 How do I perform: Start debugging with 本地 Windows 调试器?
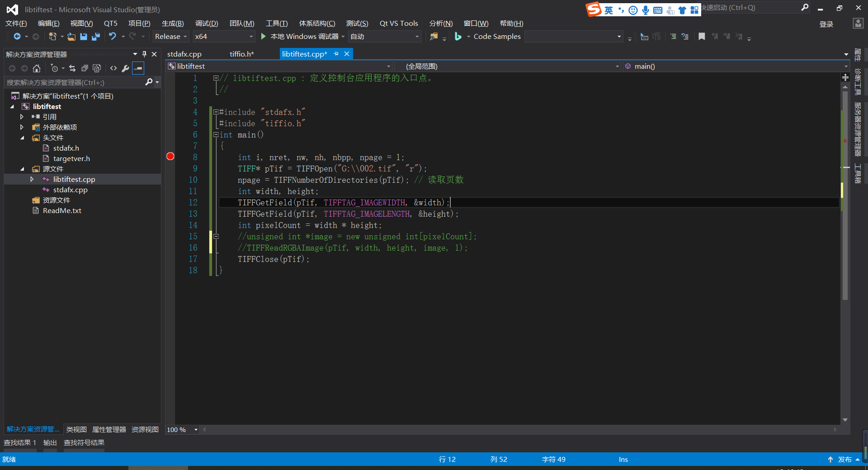click(301, 37)
